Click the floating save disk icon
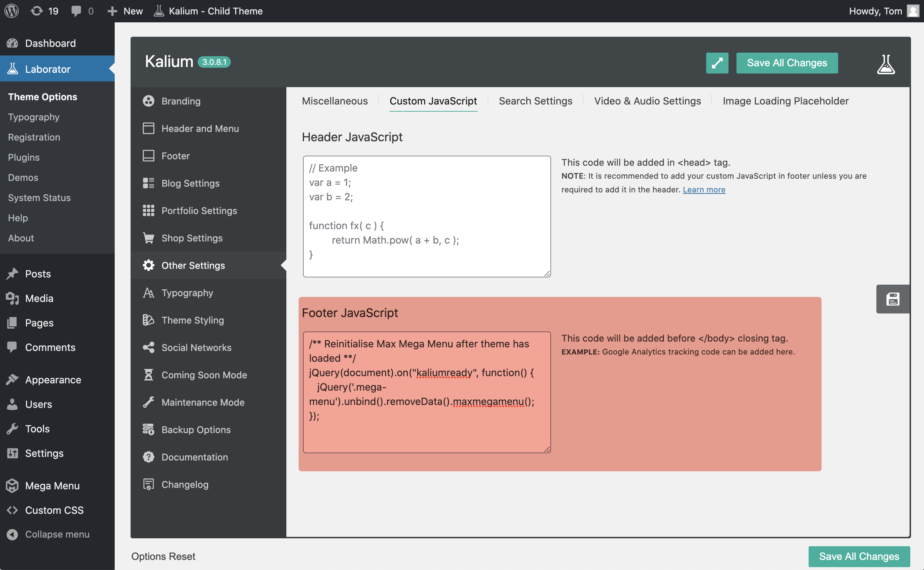Screen dimensions: 924x570 pos(892,299)
